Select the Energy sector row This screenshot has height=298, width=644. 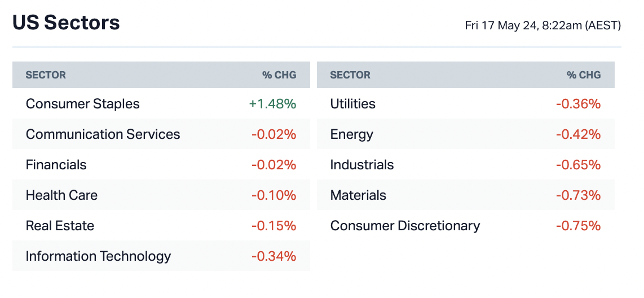tap(351, 134)
